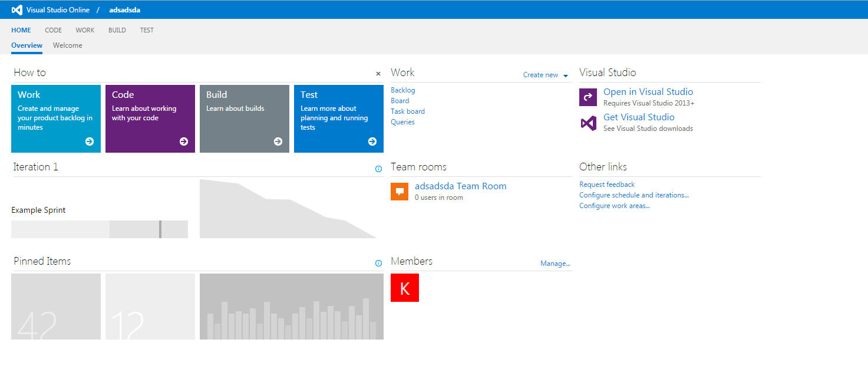The image size is (868, 382).
Task: Open the Work how-to tile
Action: (x=56, y=118)
